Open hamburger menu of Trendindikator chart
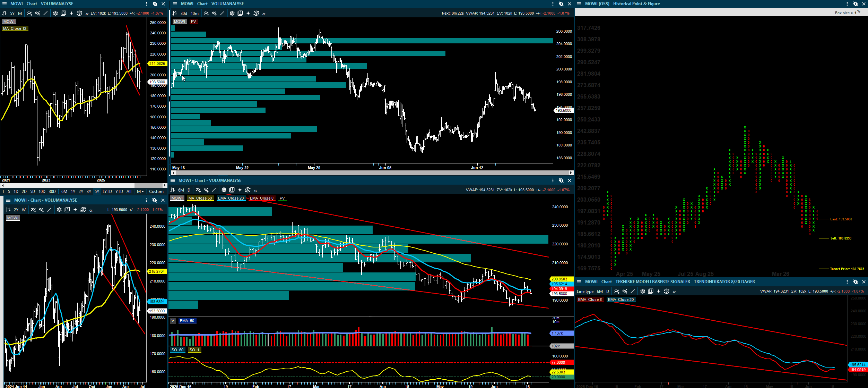 tap(579, 282)
